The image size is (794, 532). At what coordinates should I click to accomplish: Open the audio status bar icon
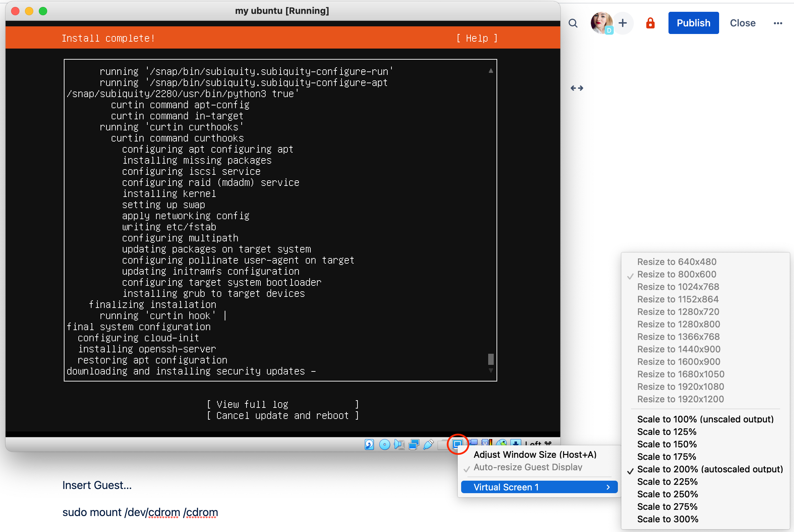pos(399,444)
